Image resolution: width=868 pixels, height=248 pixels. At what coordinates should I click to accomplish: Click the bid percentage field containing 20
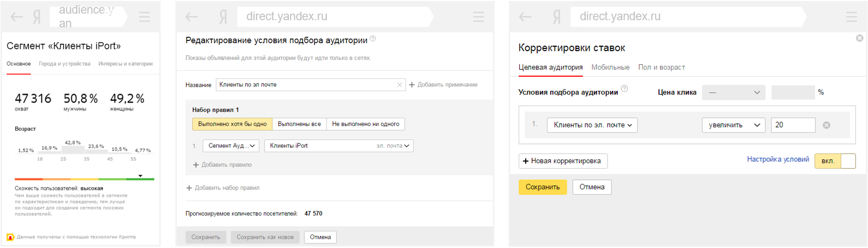tap(792, 125)
